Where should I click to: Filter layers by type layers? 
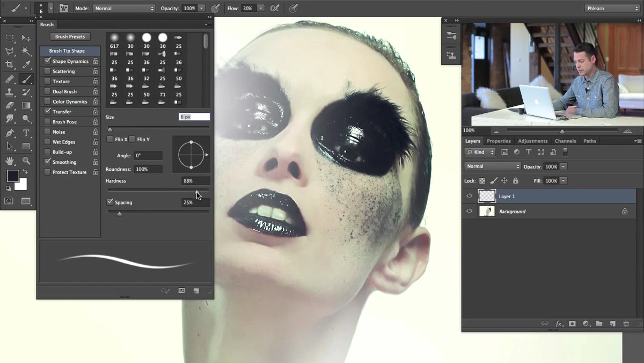pos(529,152)
